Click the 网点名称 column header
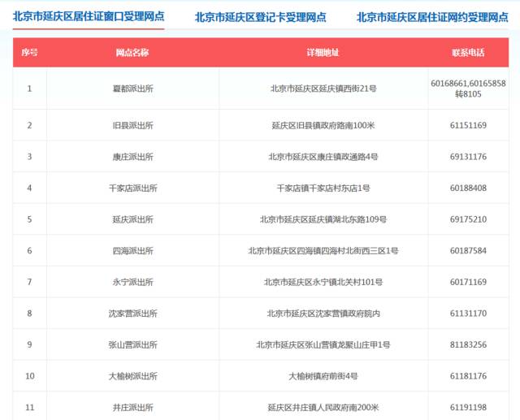 [x=132, y=52]
